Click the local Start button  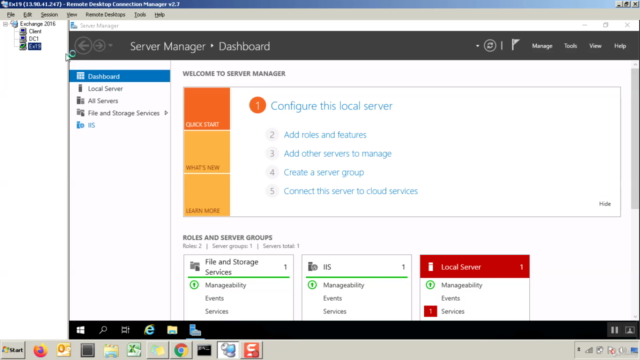(x=13, y=350)
